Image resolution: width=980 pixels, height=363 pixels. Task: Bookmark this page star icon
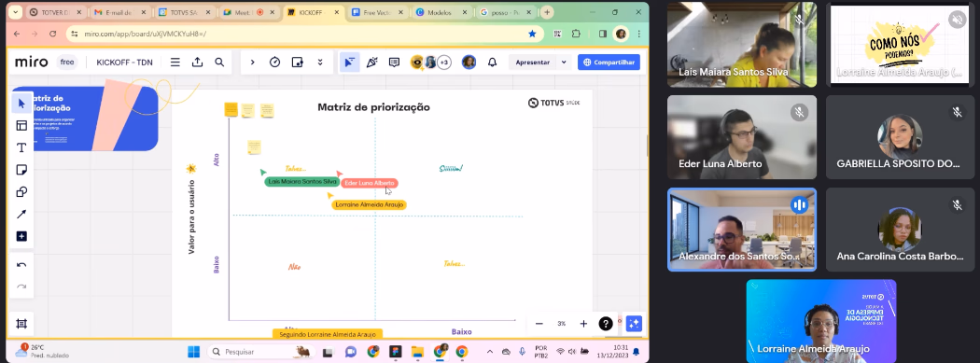[x=533, y=34]
